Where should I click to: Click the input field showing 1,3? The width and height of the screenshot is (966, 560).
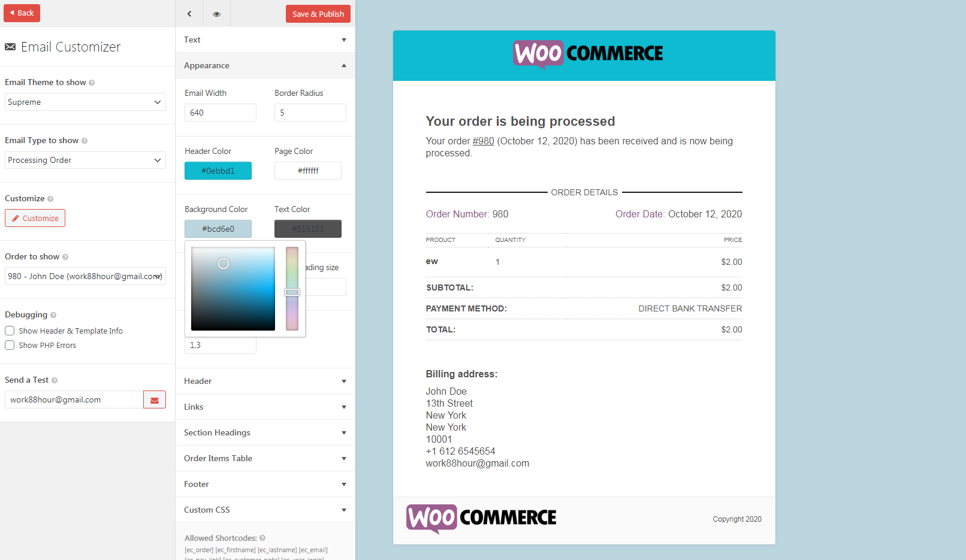[x=221, y=345]
